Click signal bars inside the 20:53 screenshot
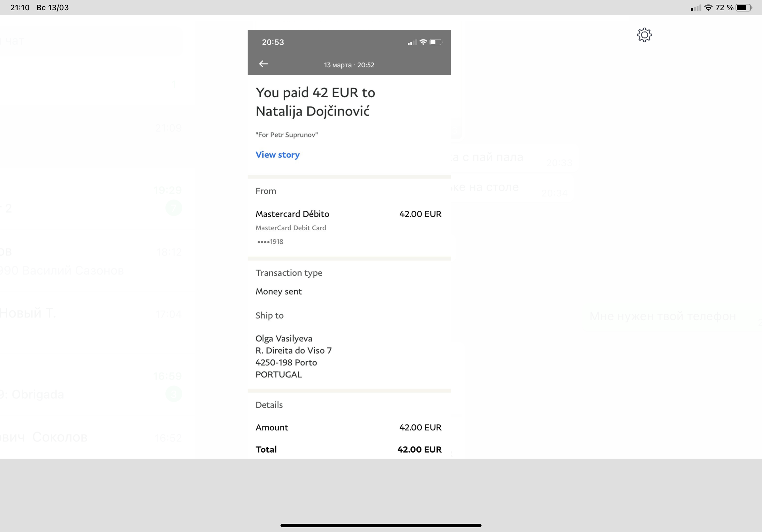The height and width of the screenshot is (532, 762). [412, 42]
